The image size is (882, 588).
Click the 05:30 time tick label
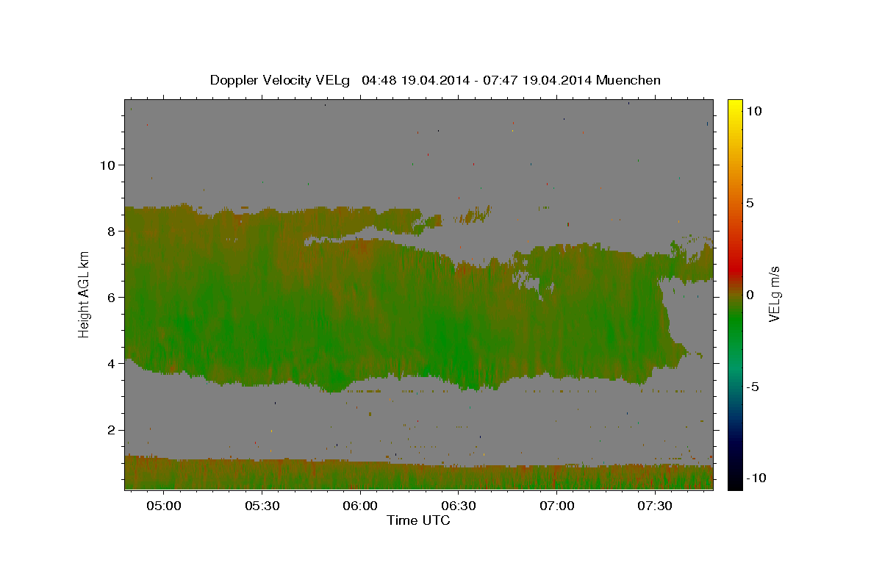(262, 506)
